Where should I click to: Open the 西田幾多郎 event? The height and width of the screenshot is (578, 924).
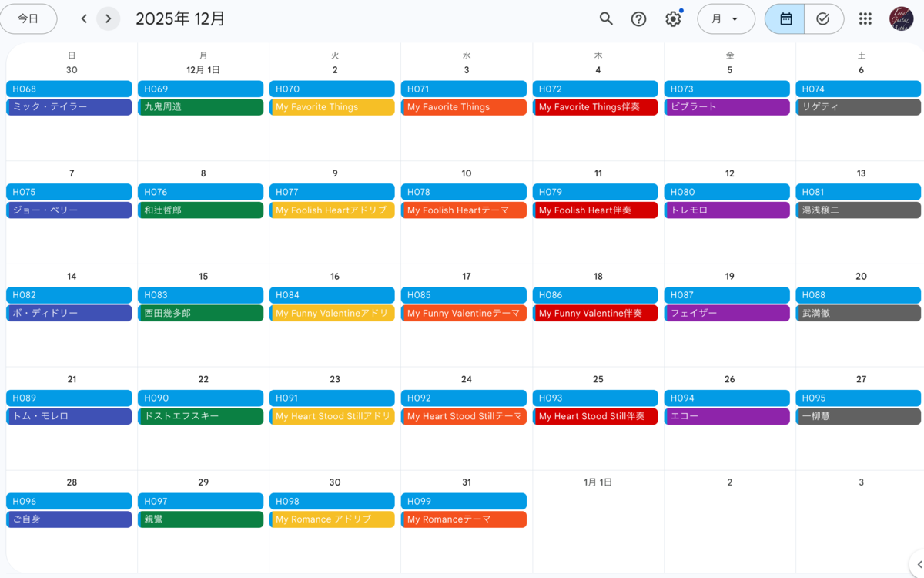[201, 313]
